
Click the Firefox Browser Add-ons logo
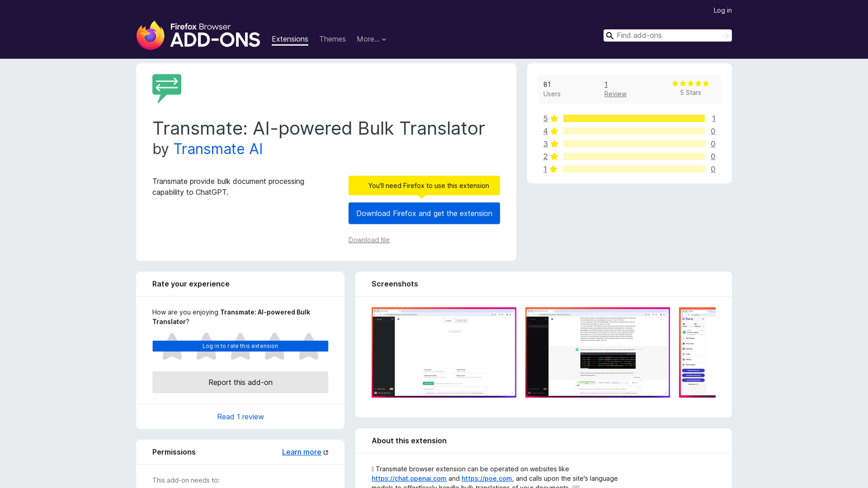(198, 35)
